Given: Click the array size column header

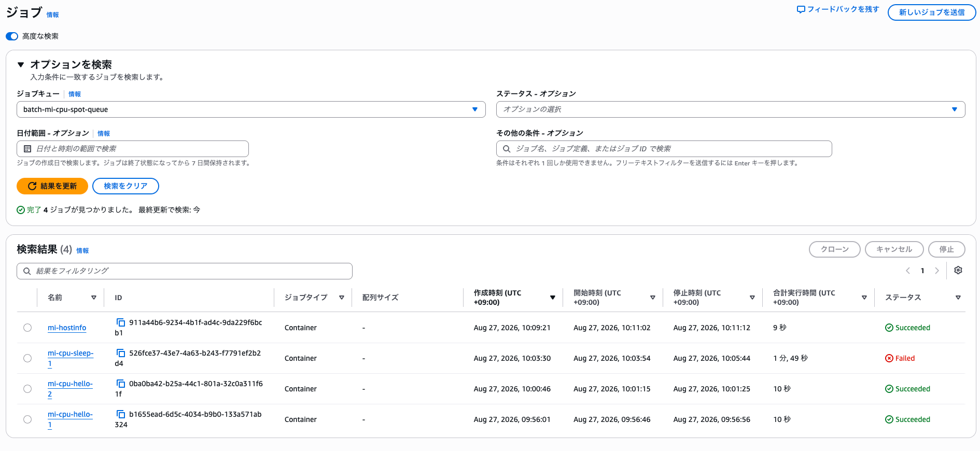Looking at the screenshot, I should tap(380, 298).
